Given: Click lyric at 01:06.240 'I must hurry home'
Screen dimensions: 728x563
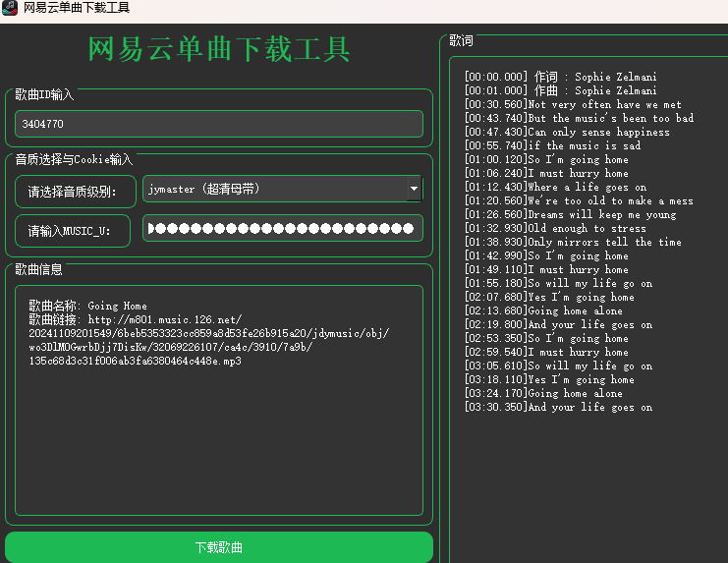Looking at the screenshot, I should 546,173.
